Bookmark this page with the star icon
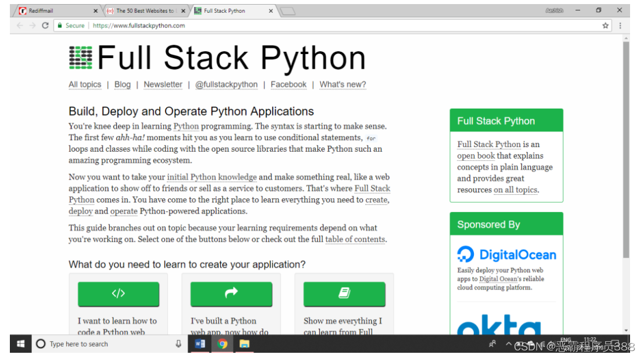Screen dimensions: 644x358 pos(606,26)
